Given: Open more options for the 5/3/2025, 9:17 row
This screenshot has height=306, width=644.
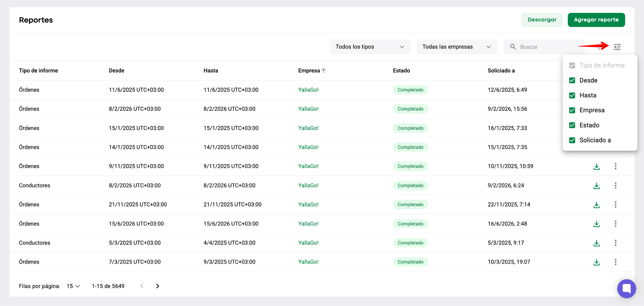Looking at the screenshot, I should [x=615, y=243].
